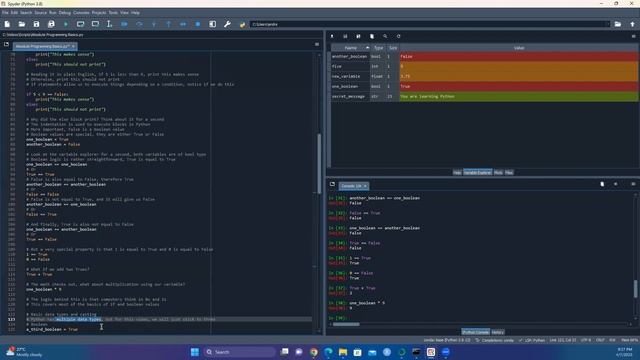Click the Stop debugging square icon
The image size is (640, 360).
point(198,24)
